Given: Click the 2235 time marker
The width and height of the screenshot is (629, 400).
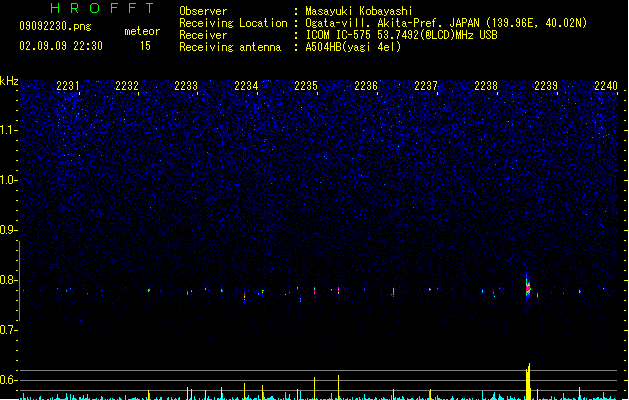Looking at the screenshot, I should [306, 86].
